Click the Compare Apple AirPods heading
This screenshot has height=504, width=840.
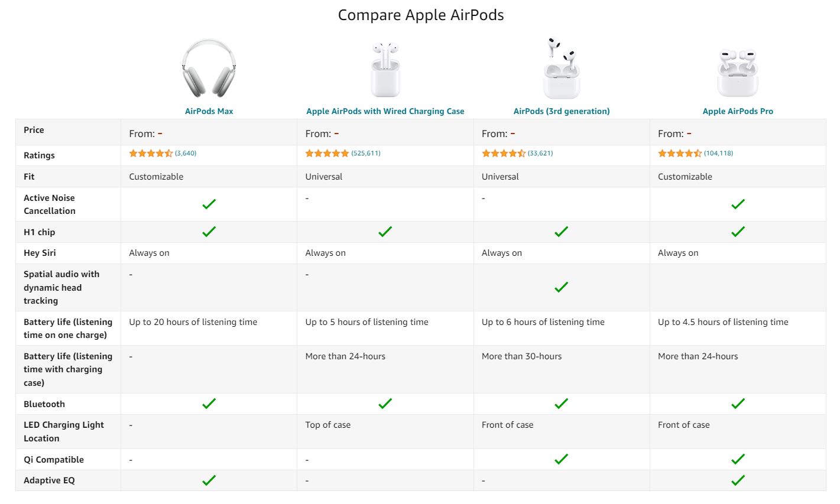[x=420, y=14]
